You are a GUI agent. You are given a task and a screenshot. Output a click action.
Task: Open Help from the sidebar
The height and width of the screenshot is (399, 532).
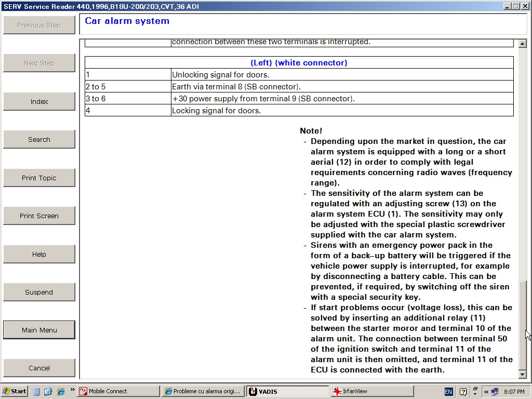[39, 254]
